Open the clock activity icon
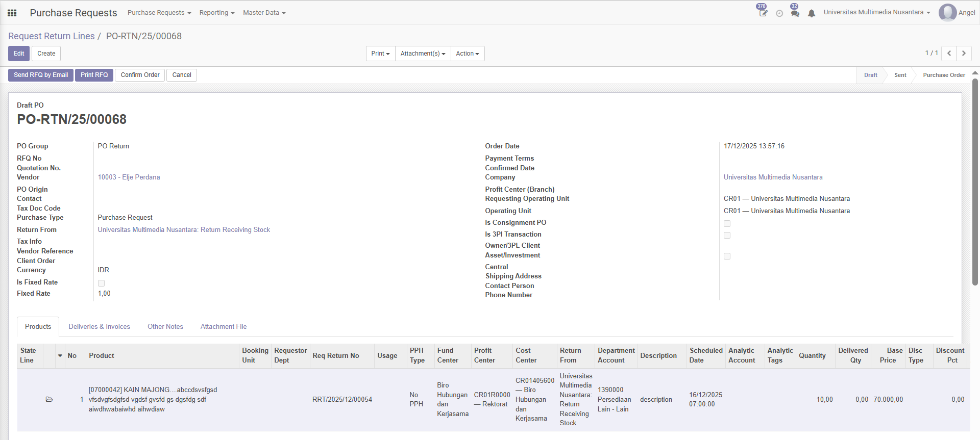This screenshot has width=980, height=440. click(779, 13)
